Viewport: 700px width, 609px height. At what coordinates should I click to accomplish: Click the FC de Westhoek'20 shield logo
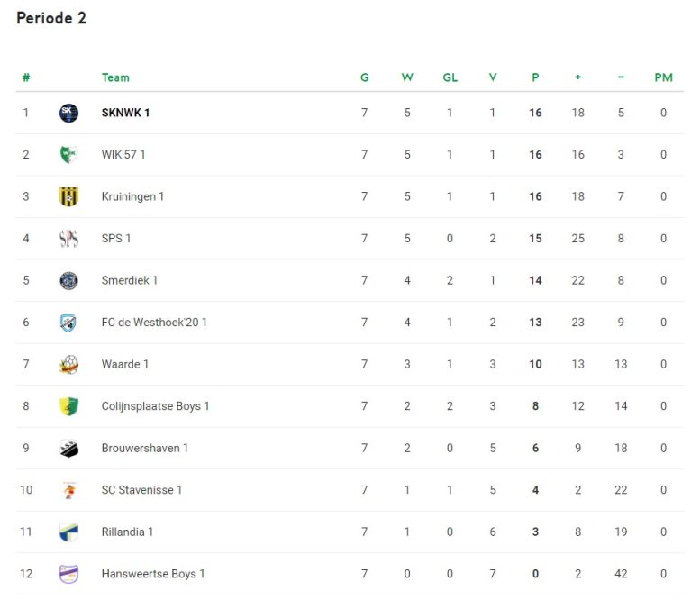(68, 323)
